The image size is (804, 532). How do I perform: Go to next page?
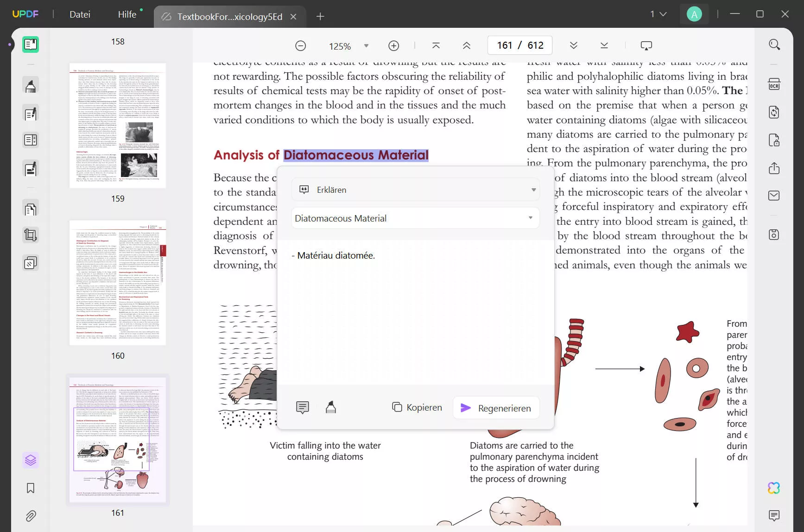click(x=574, y=45)
